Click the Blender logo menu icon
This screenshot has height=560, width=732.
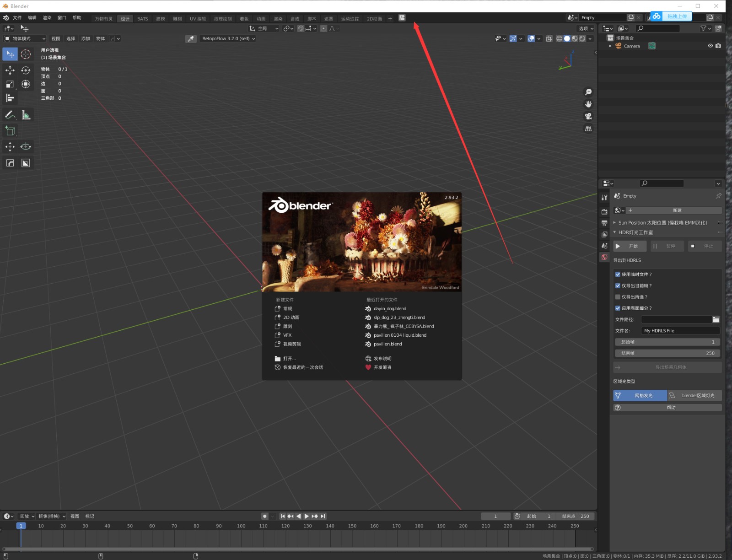coord(6,18)
